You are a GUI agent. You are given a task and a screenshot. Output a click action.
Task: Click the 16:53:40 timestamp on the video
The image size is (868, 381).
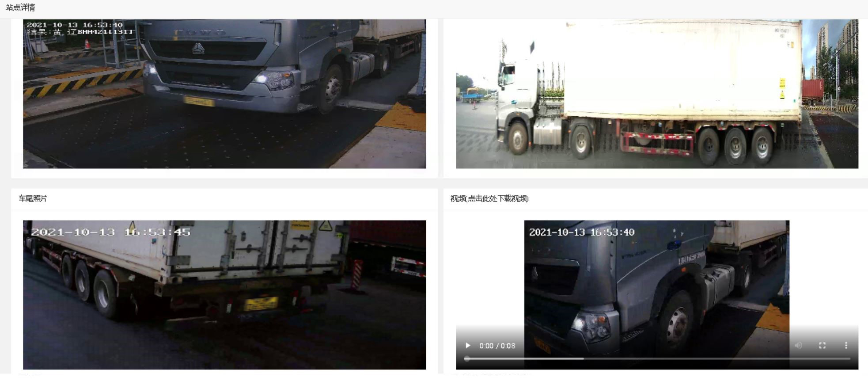pos(582,232)
